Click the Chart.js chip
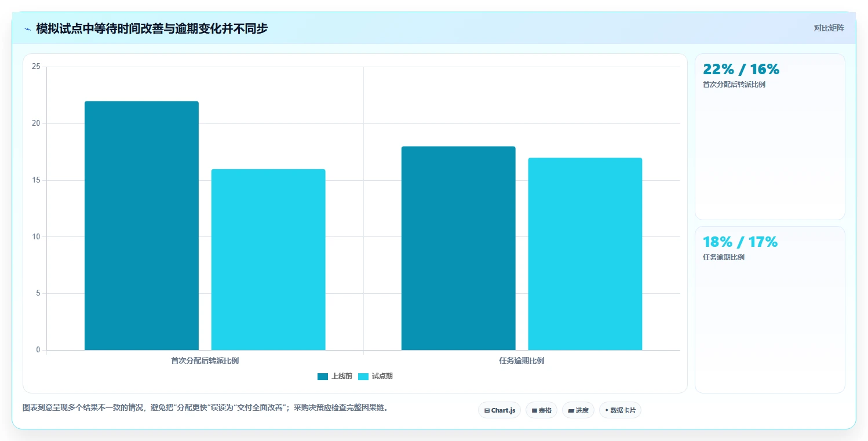868x441 pixels. click(499, 410)
